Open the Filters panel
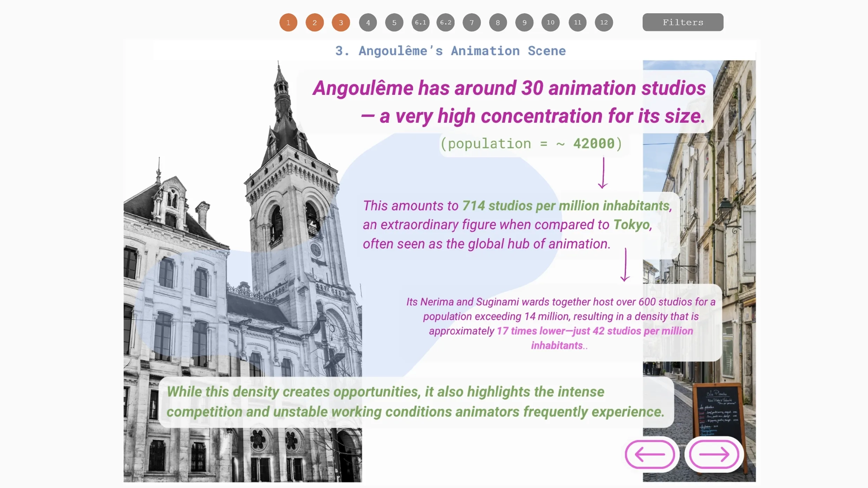The height and width of the screenshot is (488, 868). (x=682, y=22)
